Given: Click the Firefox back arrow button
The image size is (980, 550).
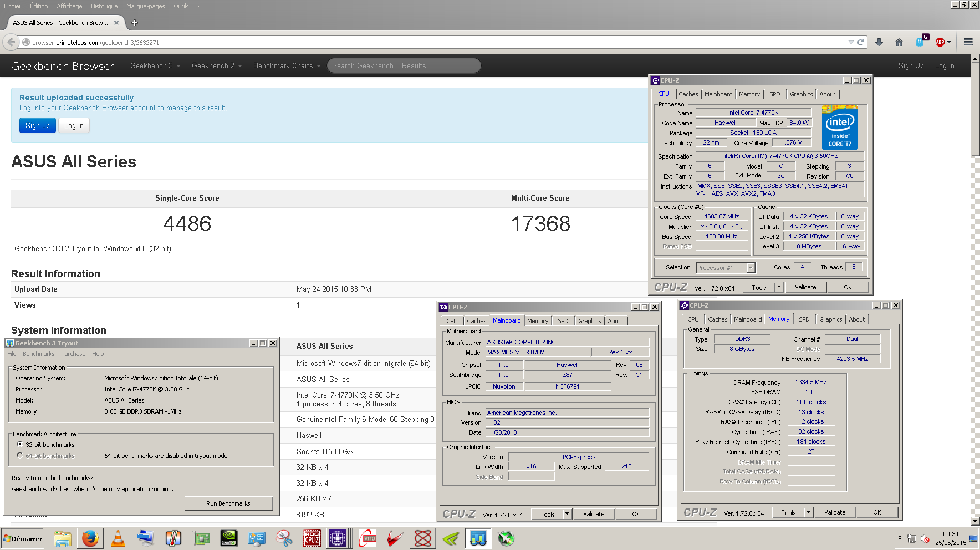Looking at the screenshot, I should (x=11, y=42).
